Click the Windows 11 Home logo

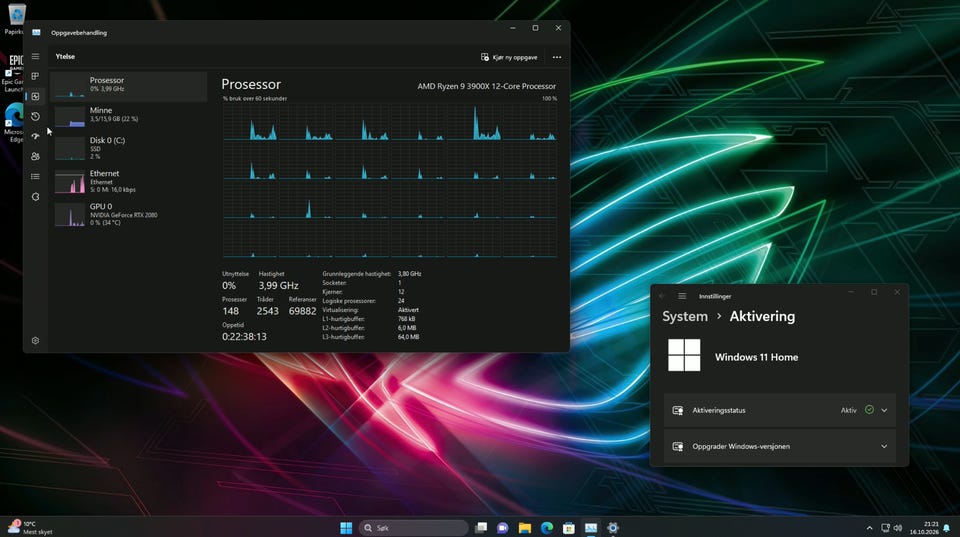tap(684, 355)
